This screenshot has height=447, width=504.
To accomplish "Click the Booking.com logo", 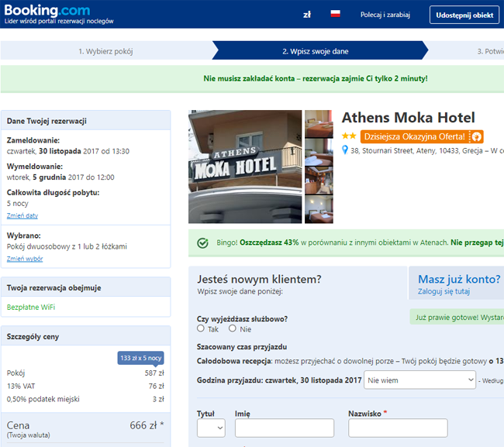I will (x=47, y=12).
